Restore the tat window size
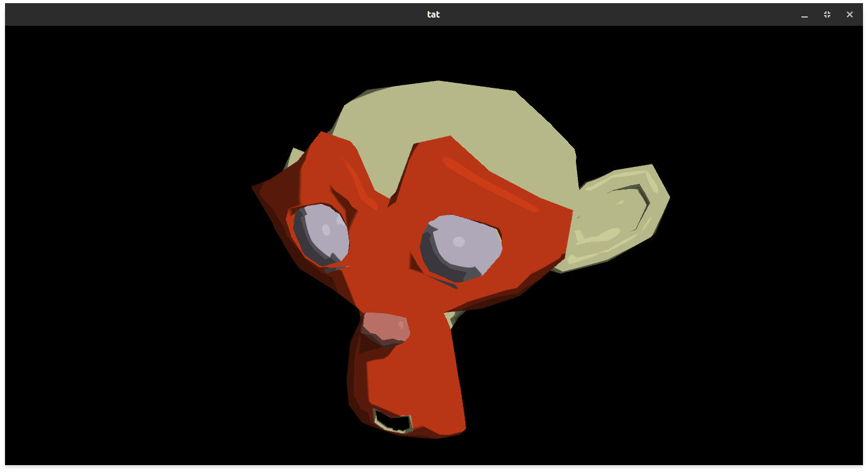Image resolution: width=868 pixels, height=472 pixels. tap(827, 14)
